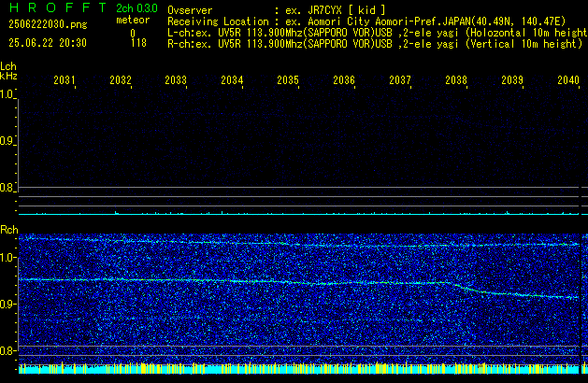The width and height of the screenshot is (588, 383).
Task: Click the 2035 time marker
Action: [x=288, y=80]
